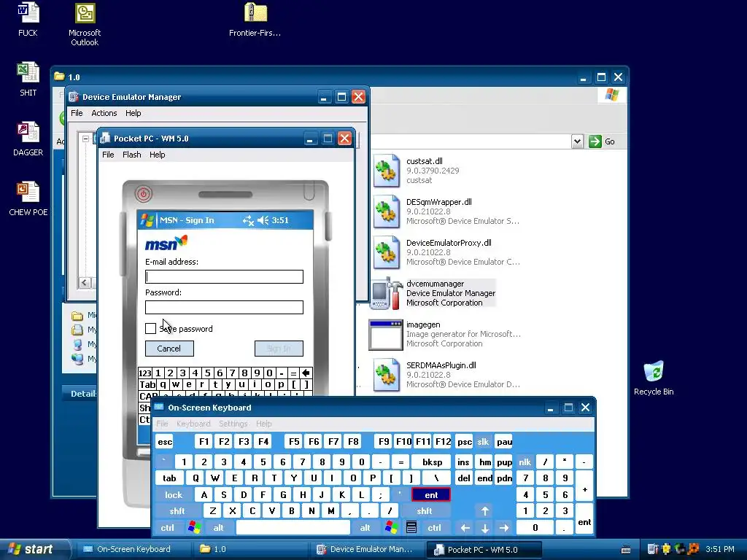Click the F5 key on On-Screen Keyboard
The width and height of the screenshot is (747, 560).
294,442
